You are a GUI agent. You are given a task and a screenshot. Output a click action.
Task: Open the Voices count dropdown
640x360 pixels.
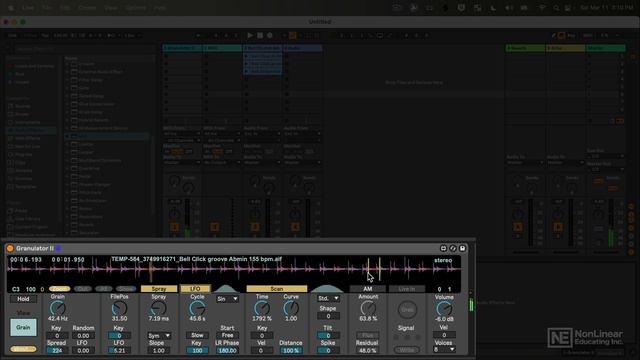pos(444,350)
